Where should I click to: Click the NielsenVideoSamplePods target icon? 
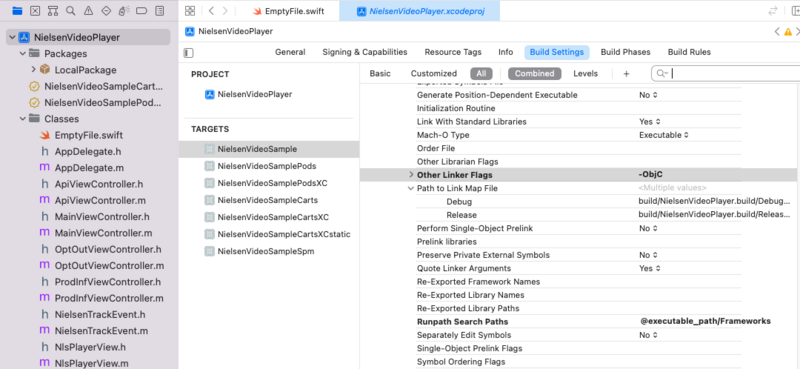(x=209, y=166)
